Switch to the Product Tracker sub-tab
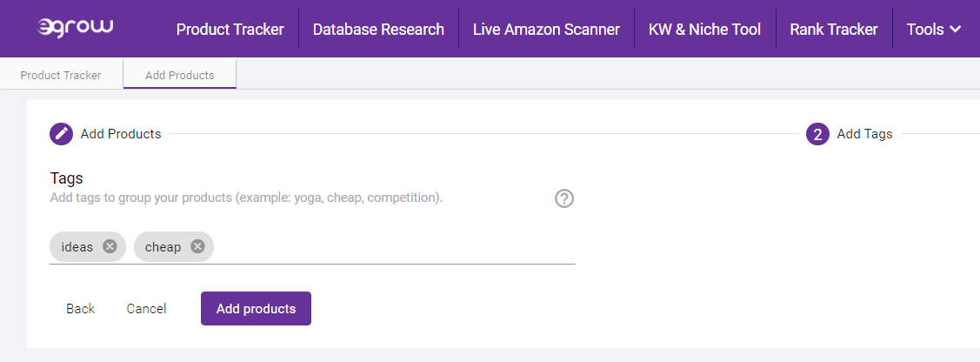This screenshot has width=980, height=362. point(61,75)
